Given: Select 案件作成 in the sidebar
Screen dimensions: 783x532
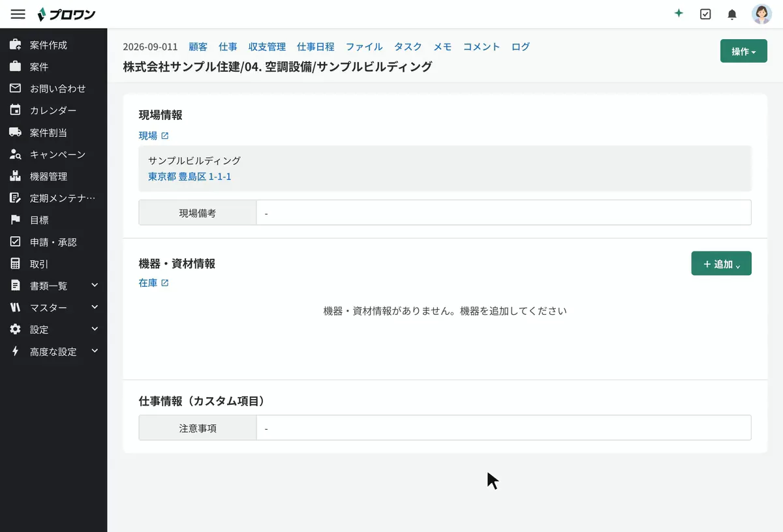Looking at the screenshot, I should [54, 45].
